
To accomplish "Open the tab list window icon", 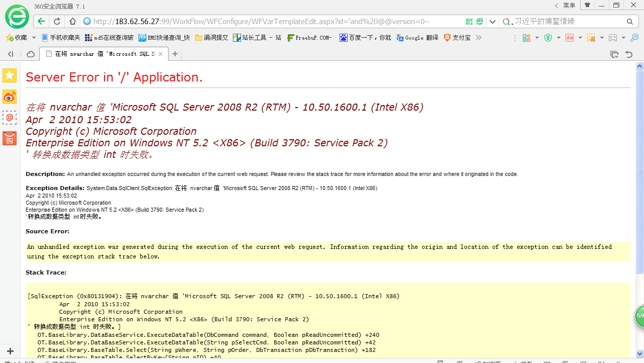I will (x=614, y=54).
